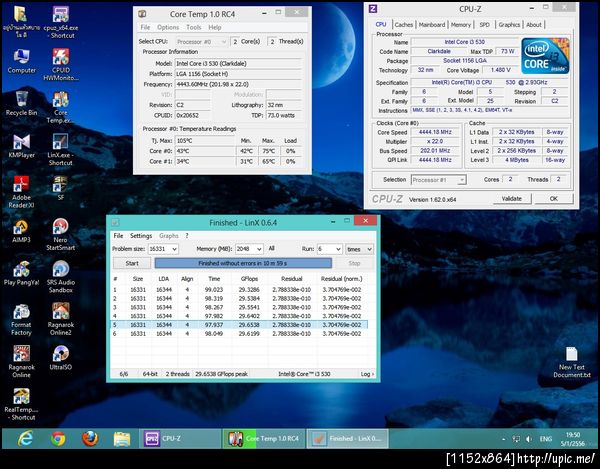Click the Frequency value field in Core Temp
600x469 pixels.
pos(239,84)
